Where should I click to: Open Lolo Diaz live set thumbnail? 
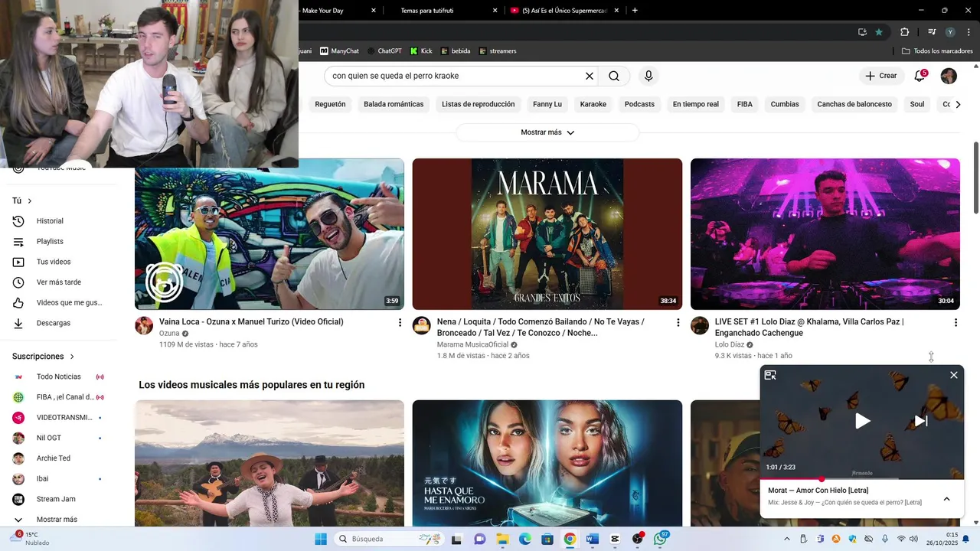point(825,234)
